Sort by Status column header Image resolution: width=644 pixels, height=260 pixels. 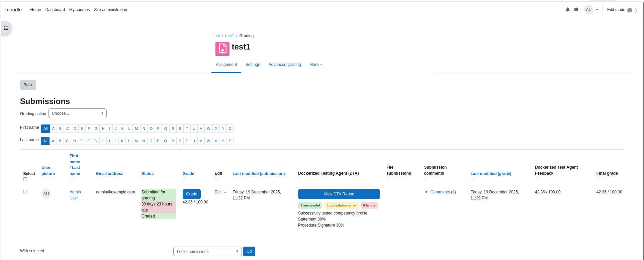pos(148,174)
